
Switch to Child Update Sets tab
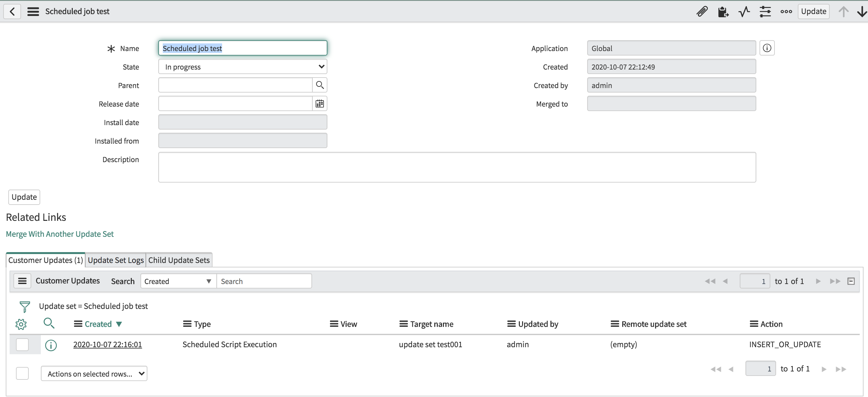(x=179, y=260)
